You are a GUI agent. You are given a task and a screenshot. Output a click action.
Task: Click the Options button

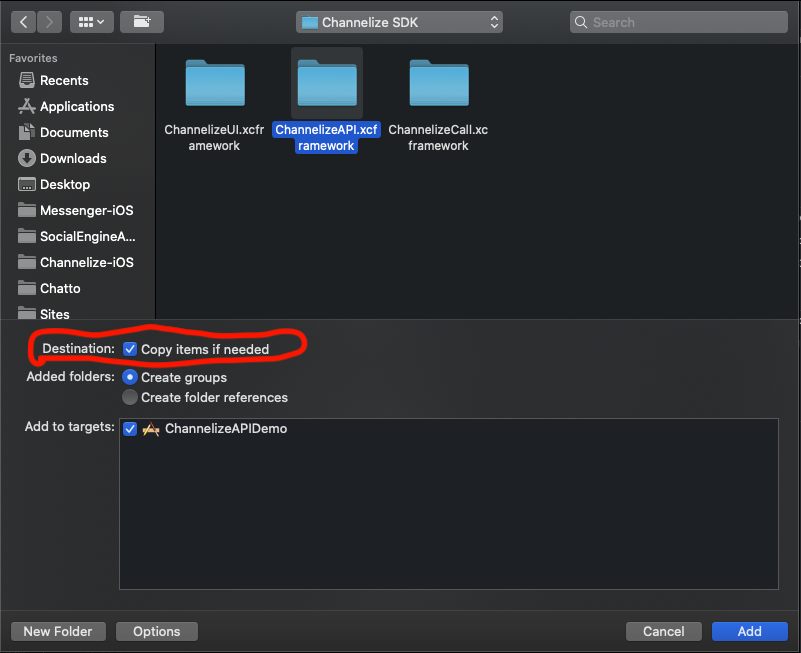point(157,632)
